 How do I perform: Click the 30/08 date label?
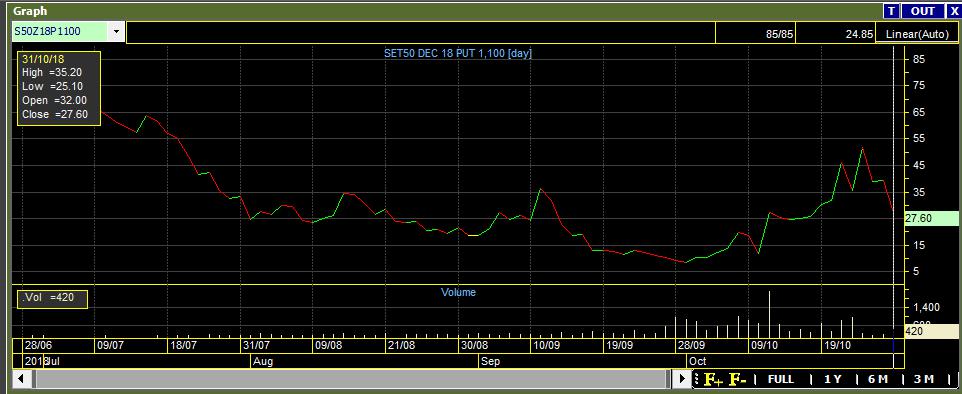tap(474, 346)
